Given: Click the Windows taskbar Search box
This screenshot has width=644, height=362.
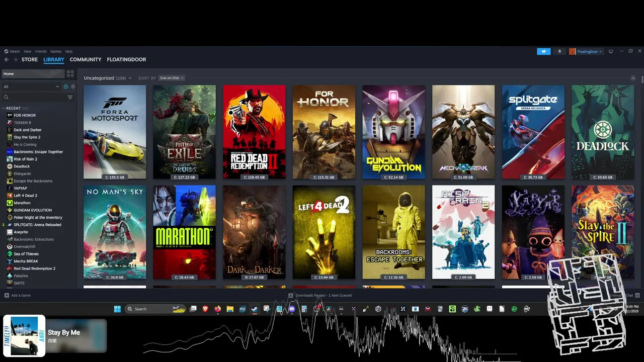Looking at the screenshot, I should pos(155,309).
